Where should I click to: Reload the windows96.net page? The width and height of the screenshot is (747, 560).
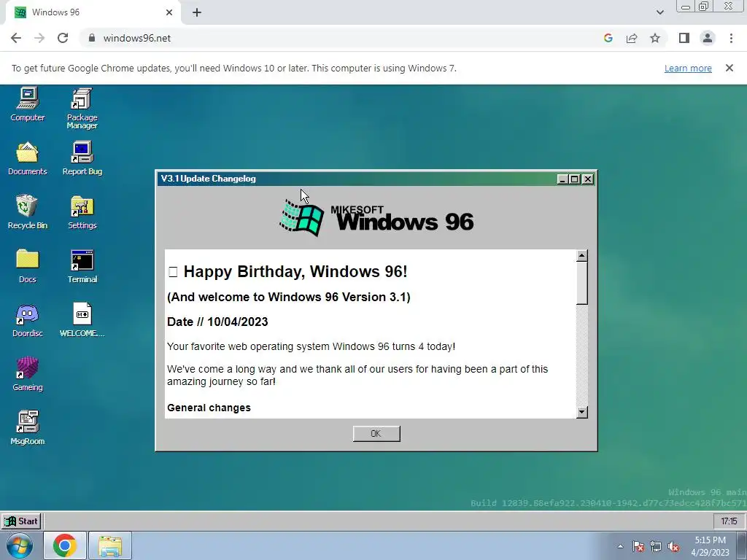pyautogui.click(x=63, y=38)
